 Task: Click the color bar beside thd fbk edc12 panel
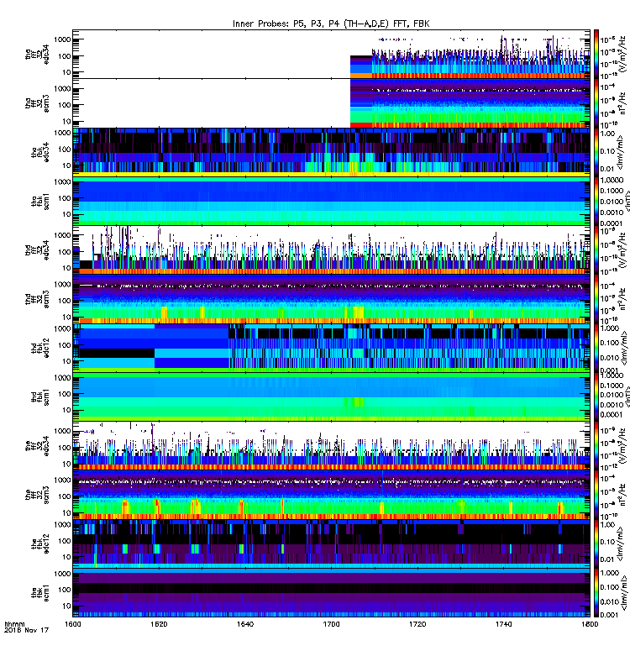pos(596,348)
